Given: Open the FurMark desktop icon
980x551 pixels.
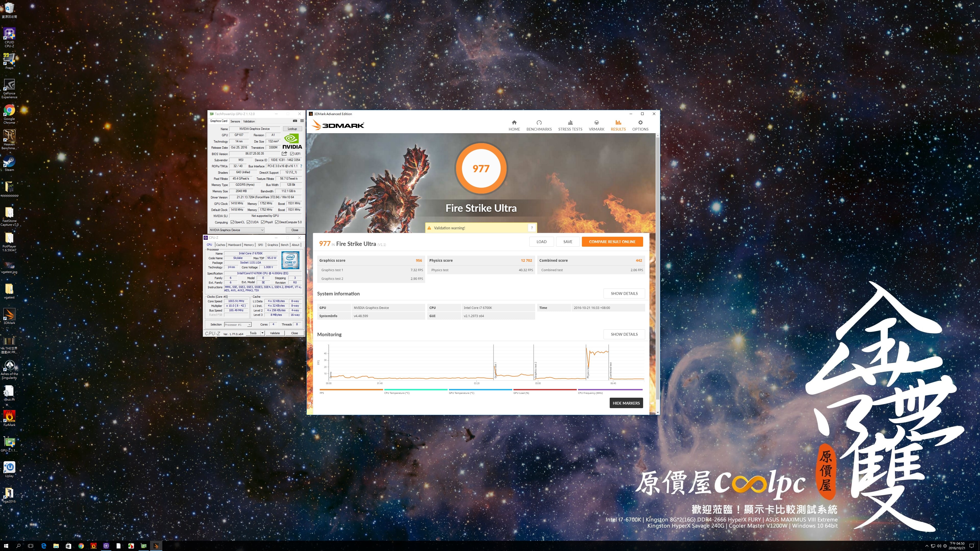Looking at the screenshot, I should coord(9,418).
